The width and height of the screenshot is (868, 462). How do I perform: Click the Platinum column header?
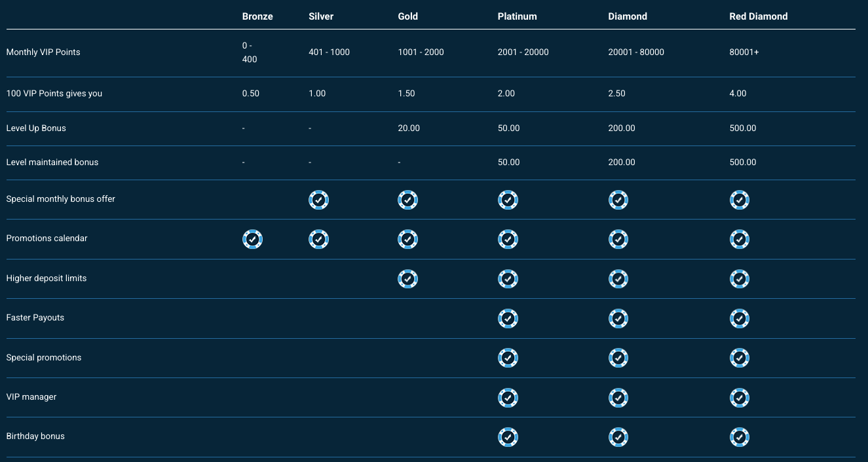[517, 16]
